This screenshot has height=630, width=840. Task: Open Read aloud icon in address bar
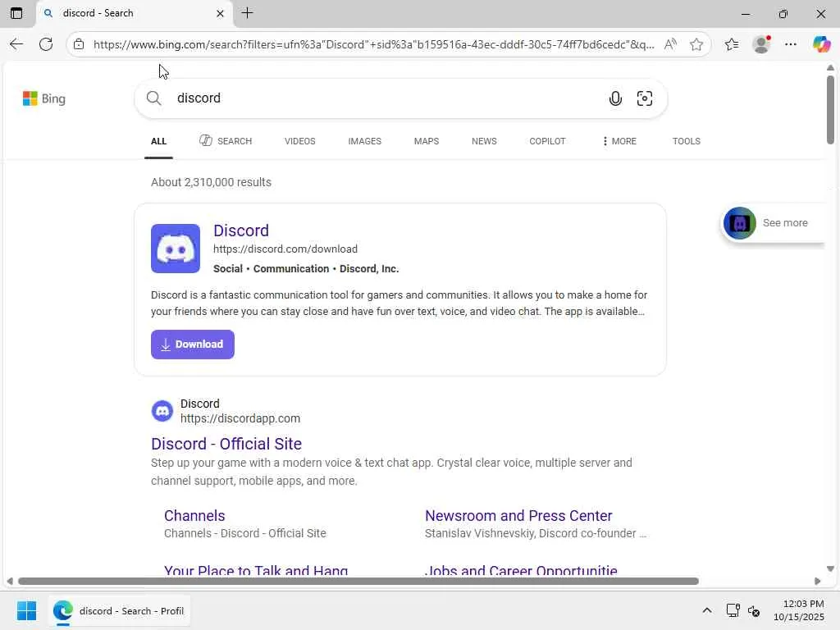(670, 44)
